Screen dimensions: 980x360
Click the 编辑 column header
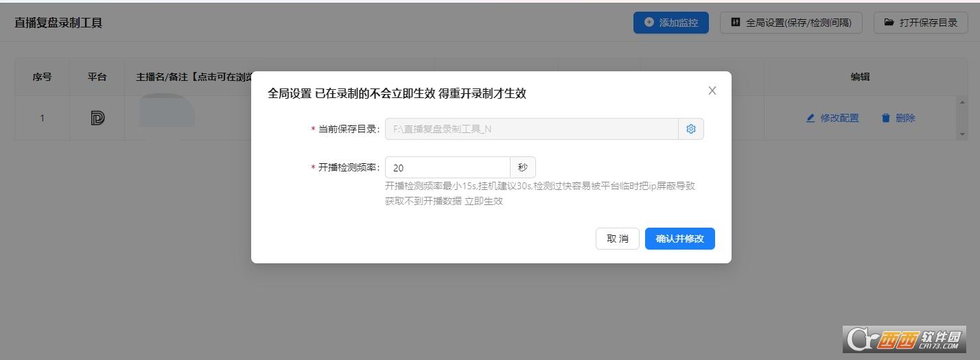tap(861, 77)
